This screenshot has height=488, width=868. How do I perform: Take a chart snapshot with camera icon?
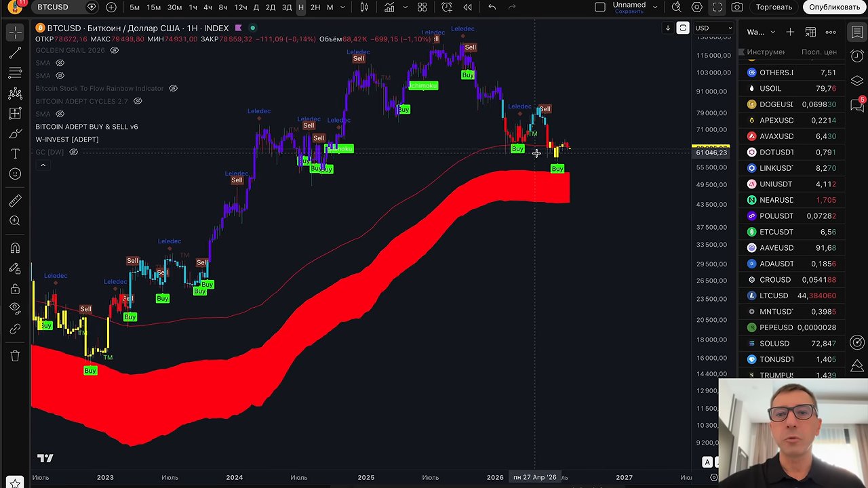click(737, 7)
